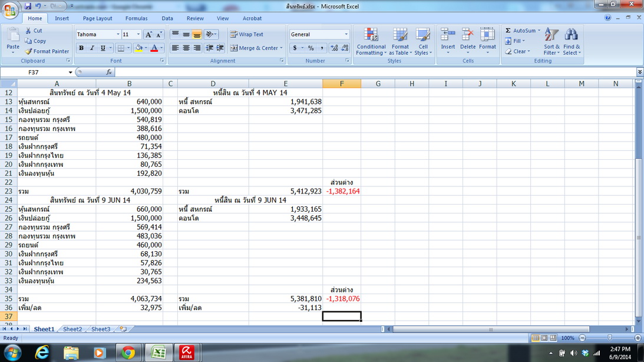Click the Merge & Center button
Screen dimensions: 644x362
tap(256, 48)
